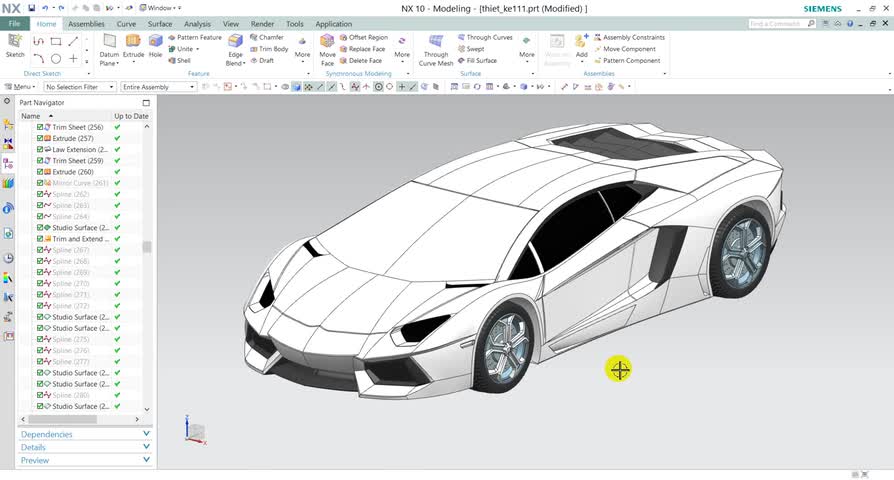Select the Datum Plane tool
This screenshot has height=480, width=894.
pos(109,50)
